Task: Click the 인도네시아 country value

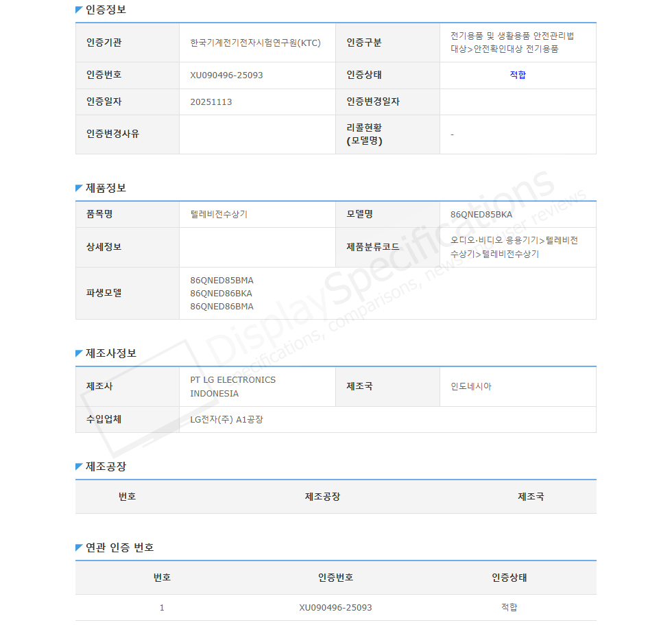Action: tap(470, 386)
